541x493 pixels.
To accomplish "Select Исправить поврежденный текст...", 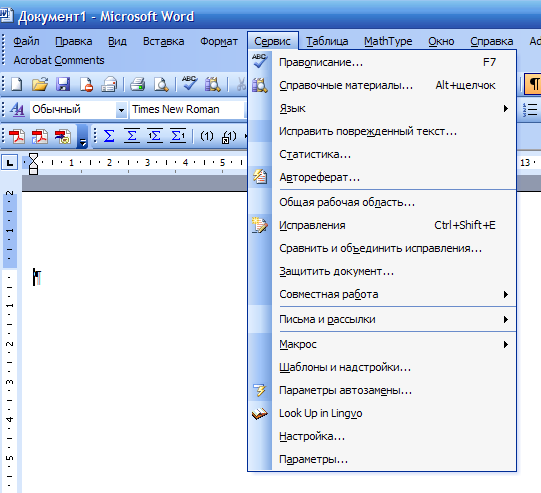I will 382,131.
